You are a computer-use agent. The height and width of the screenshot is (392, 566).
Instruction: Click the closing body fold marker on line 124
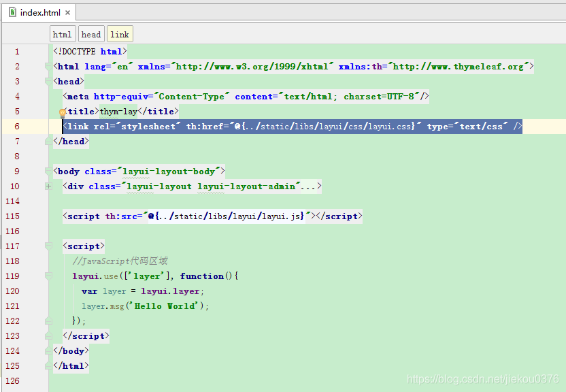(x=49, y=350)
